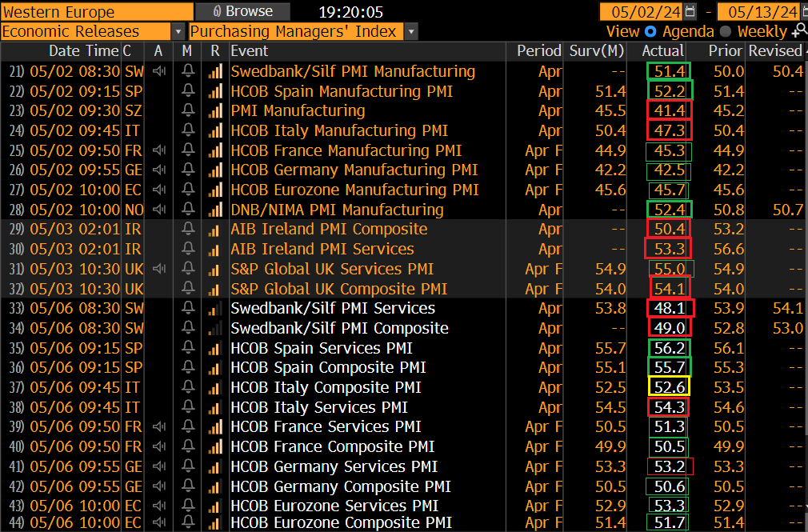Click prior value 56.6 for Ireland Services

(729, 249)
